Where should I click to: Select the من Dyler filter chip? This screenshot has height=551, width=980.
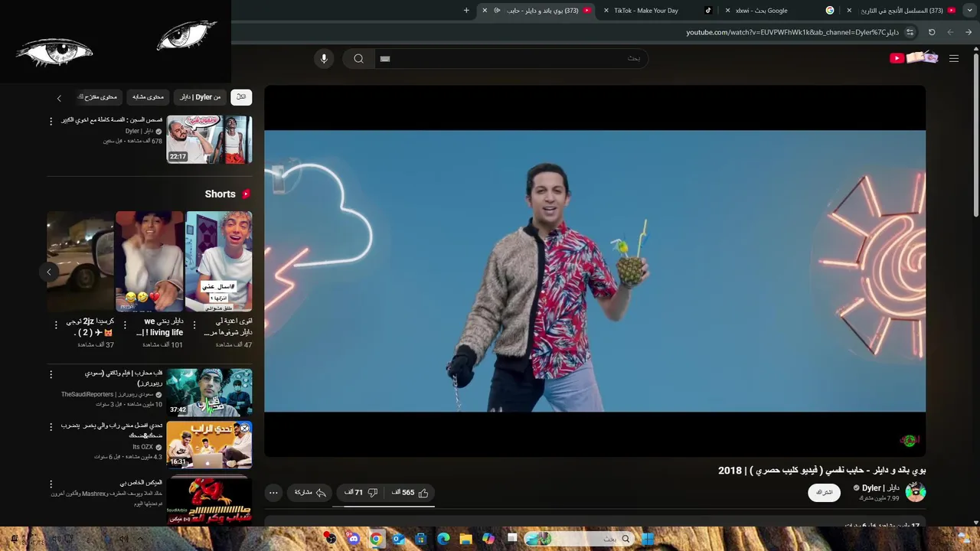coord(201,97)
